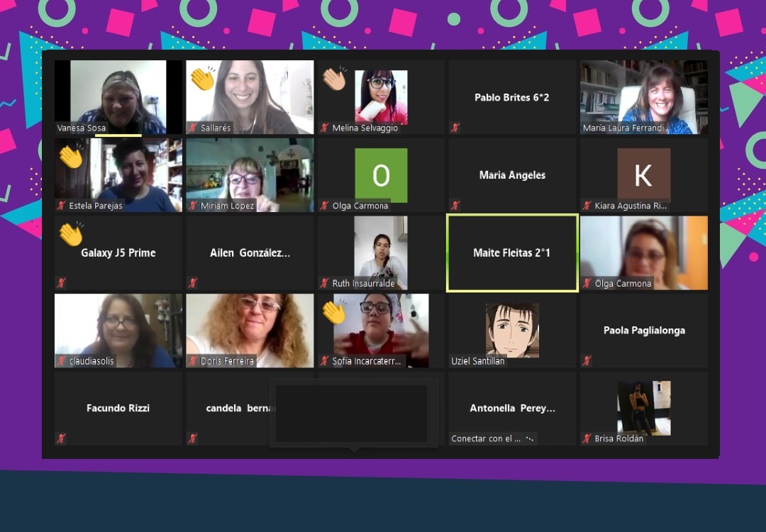This screenshot has width=766, height=532.
Task: Click Uziel Santillan's anime avatar picture
Action: click(512, 330)
